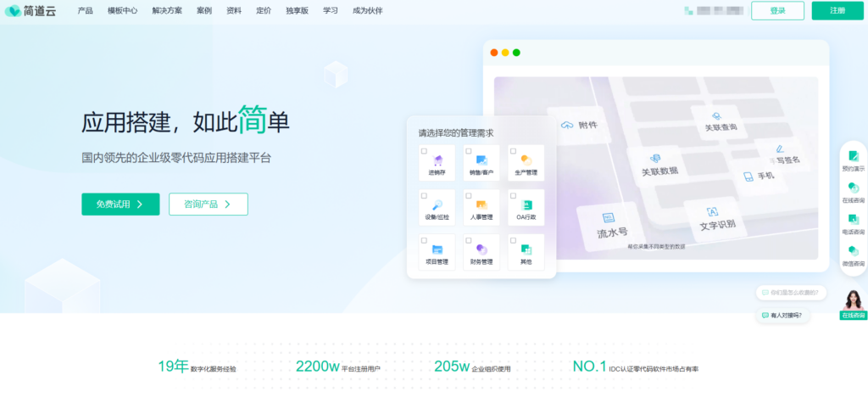Click the 简道云 logo

click(x=31, y=10)
